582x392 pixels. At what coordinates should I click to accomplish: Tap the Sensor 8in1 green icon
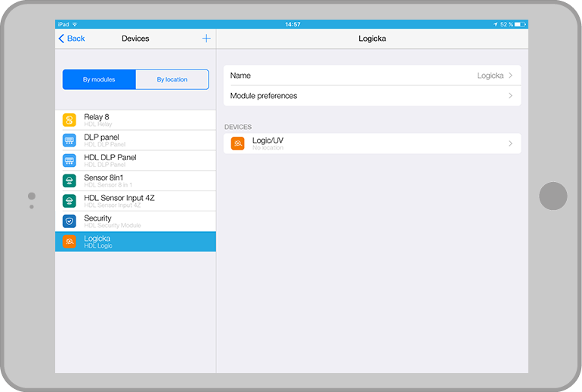pos(70,181)
